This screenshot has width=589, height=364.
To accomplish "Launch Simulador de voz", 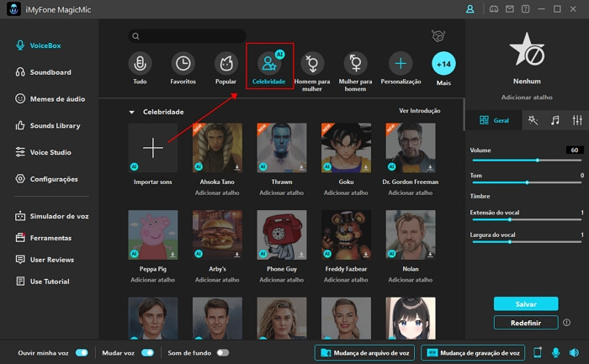I will pyautogui.click(x=52, y=216).
